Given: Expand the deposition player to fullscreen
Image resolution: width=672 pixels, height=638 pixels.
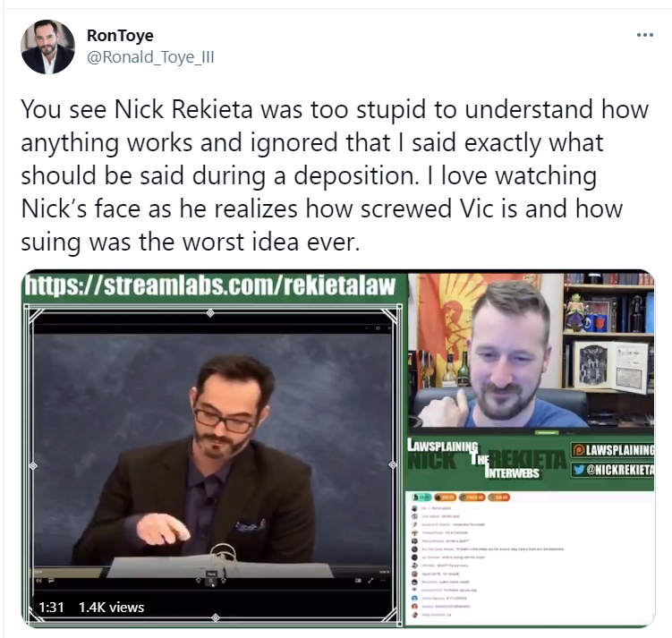Looking at the screenshot, I should coord(370,581).
